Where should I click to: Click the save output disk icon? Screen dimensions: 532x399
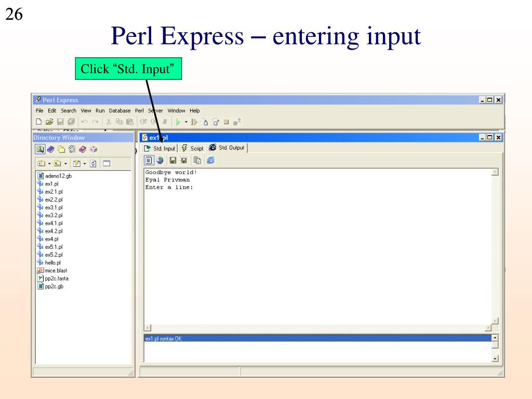pos(173,160)
